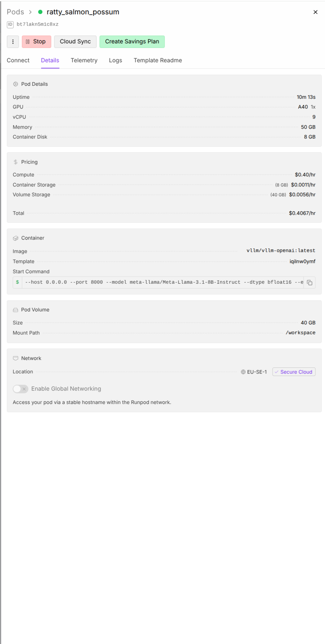325x644 pixels.
Task: Click Create Savings Plan
Action: (x=132, y=42)
